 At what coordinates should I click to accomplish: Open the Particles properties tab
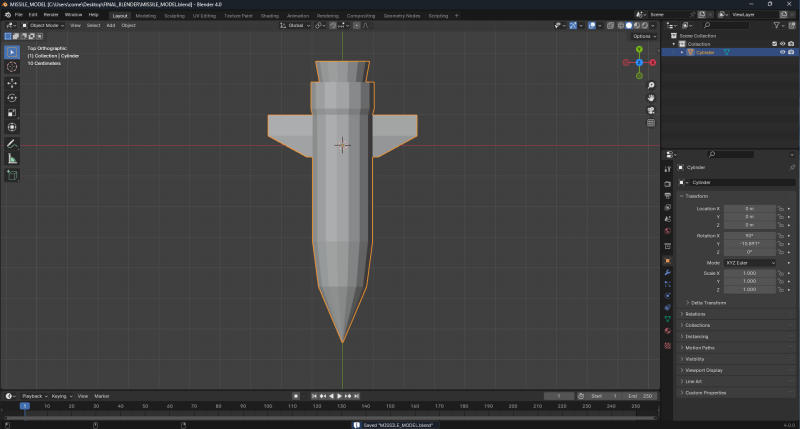tap(667, 284)
